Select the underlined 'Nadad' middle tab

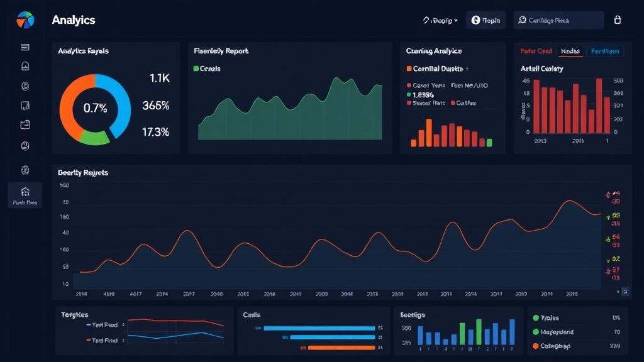pos(570,51)
